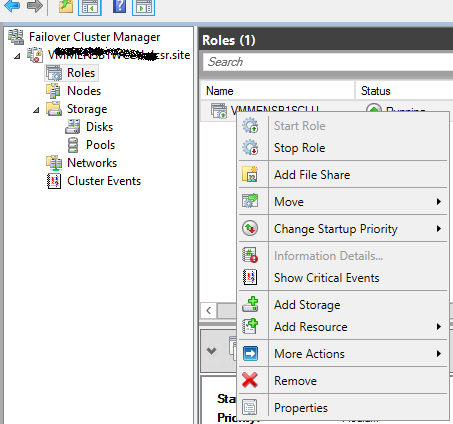The height and width of the screenshot is (424, 453).
Task: Select Storage in the tree
Action: pos(87,109)
